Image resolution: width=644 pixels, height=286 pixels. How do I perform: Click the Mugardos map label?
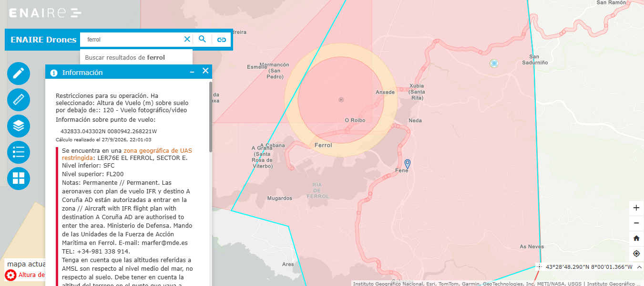click(x=279, y=198)
